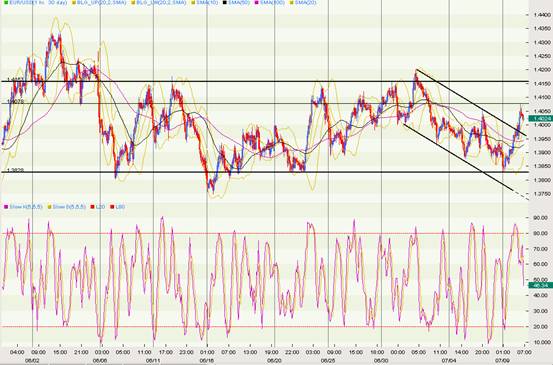Viewport: 553px width, 365px height.
Task: Click the SMA(20) legend label
Action: click(305, 2)
